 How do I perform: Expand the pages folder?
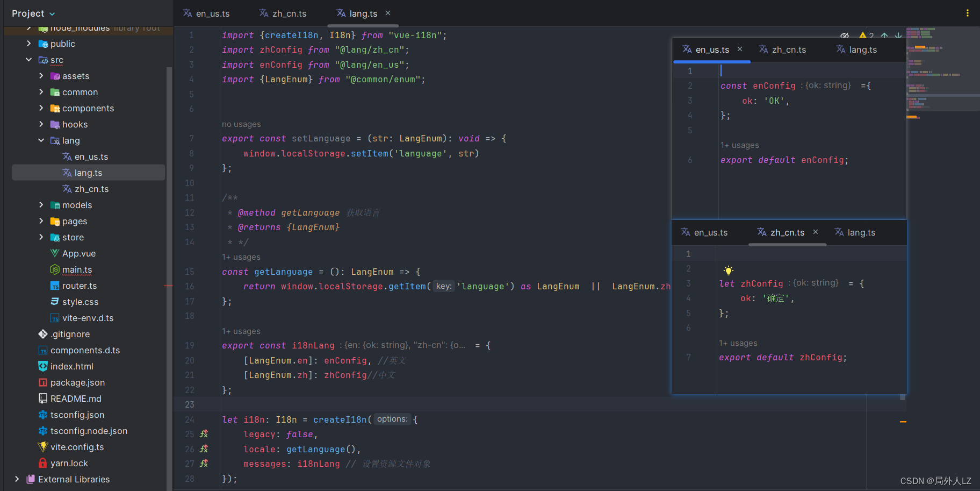[41, 221]
